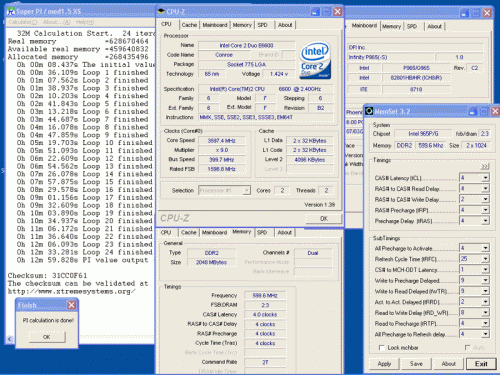The height and width of the screenshot is (375, 500).
Task: Click the Bus Speed value 399.7 MHz
Action: click(x=222, y=160)
